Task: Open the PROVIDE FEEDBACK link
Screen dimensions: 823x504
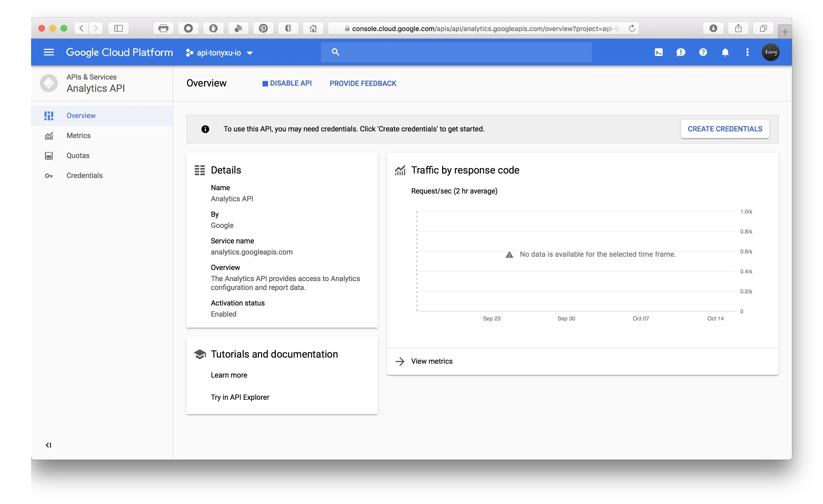Action: pyautogui.click(x=363, y=83)
